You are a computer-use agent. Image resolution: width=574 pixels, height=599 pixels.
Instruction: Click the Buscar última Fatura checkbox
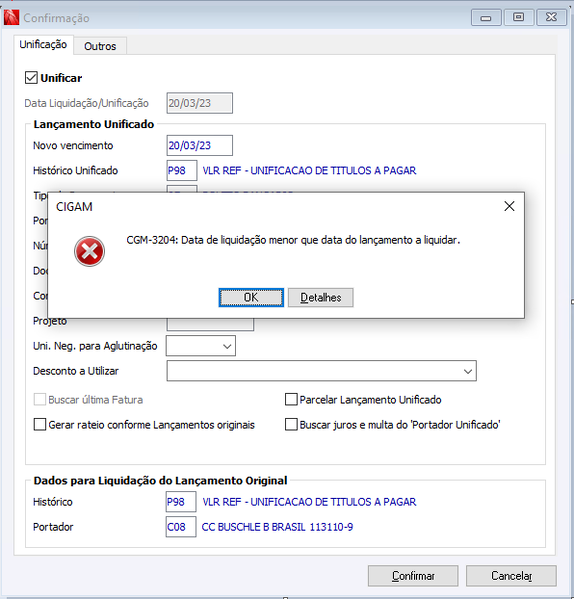tap(40, 400)
